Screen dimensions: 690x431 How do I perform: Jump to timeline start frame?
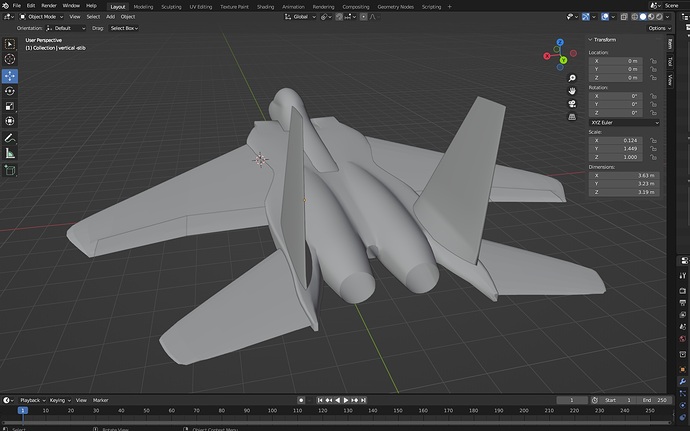pos(320,400)
